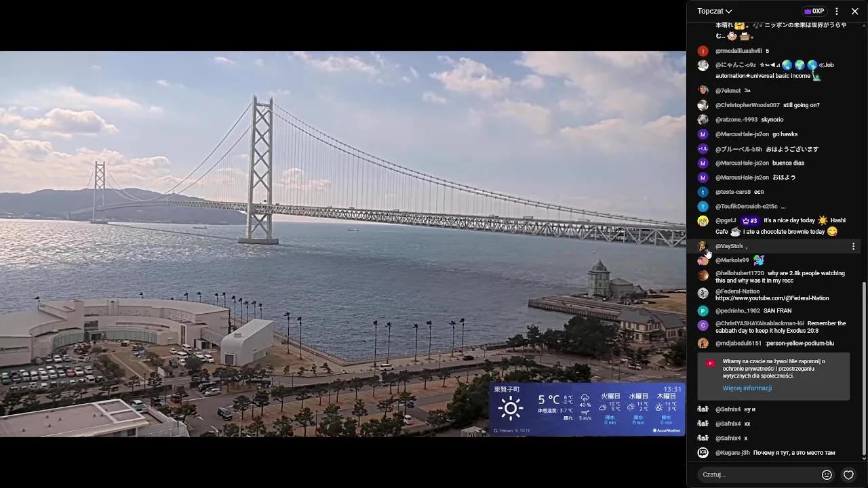Click username @hellohubert1720
This screenshot has height=488, width=868.
[740, 273]
